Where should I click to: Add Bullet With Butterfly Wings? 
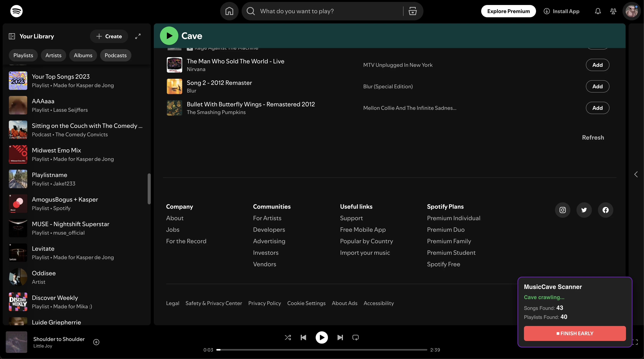[x=598, y=108]
